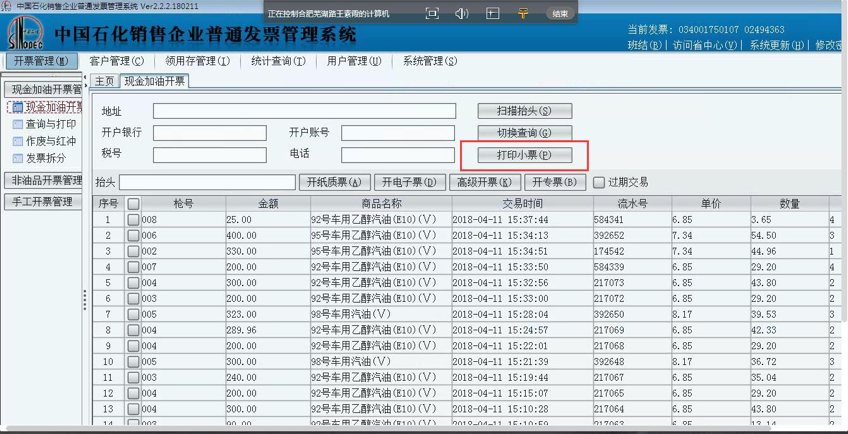This screenshot has height=434, width=848.
Task: Click the 系统更新(H) link
Action: [777, 45]
